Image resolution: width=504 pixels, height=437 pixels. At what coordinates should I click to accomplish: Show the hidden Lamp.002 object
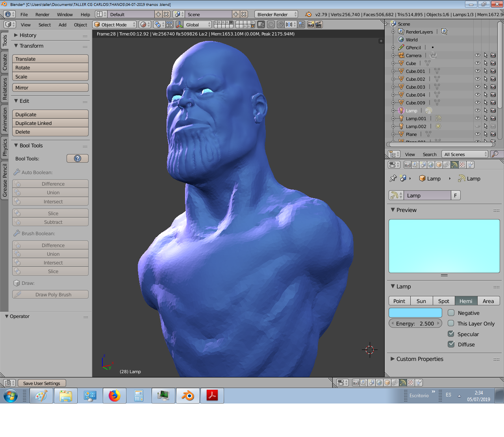coord(478,126)
